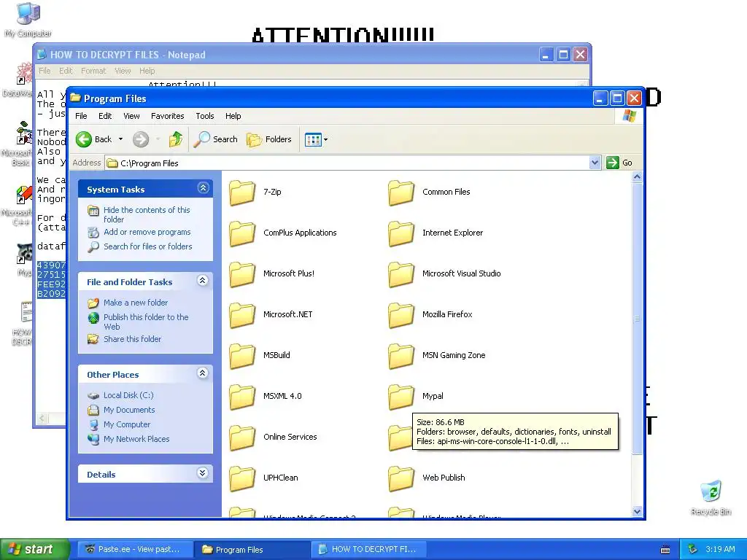Switch to Paste.ee taskbar button
747x560 pixels.
pos(134,549)
